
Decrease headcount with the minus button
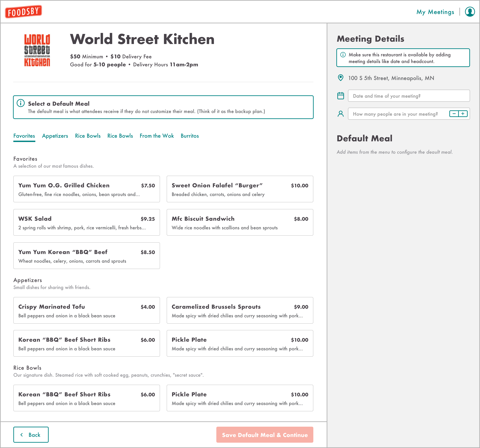pos(454,114)
